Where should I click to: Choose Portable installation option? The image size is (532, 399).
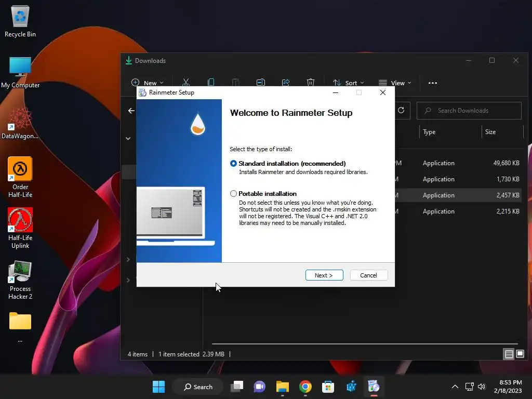click(x=233, y=194)
